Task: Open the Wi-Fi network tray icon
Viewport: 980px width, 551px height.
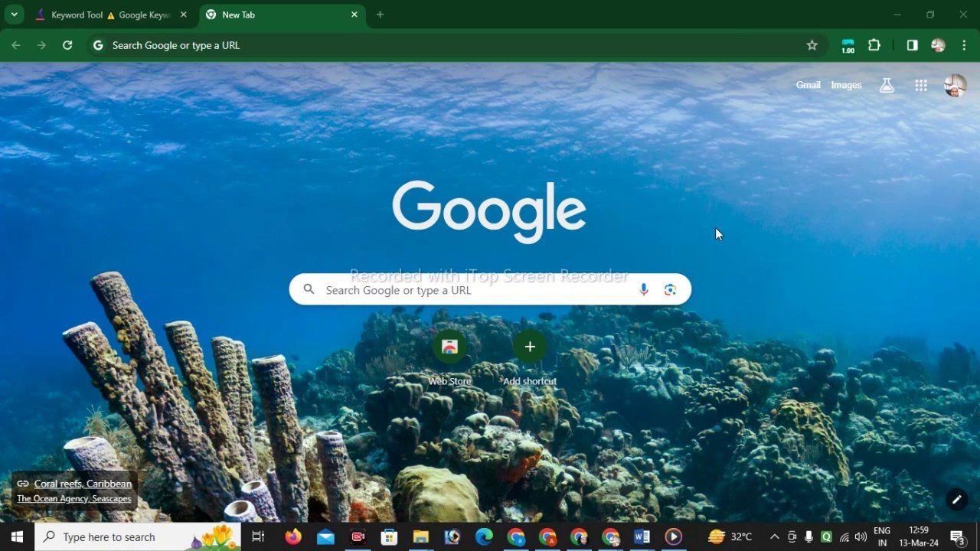Action: pyautogui.click(x=844, y=536)
